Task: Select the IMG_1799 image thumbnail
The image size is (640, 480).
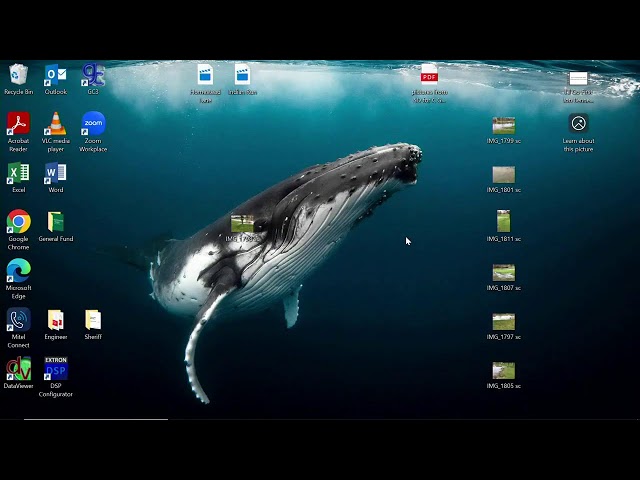Action: (x=504, y=126)
